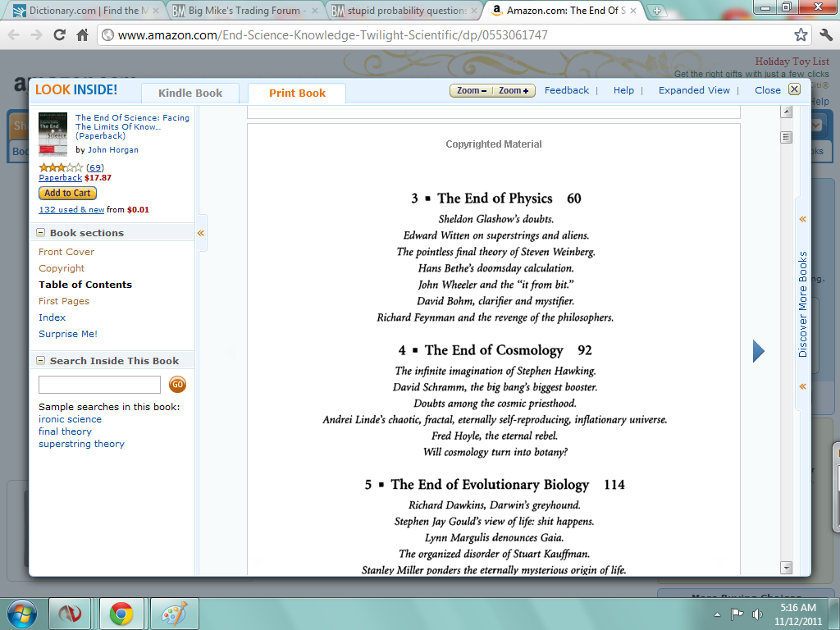Image resolution: width=840 pixels, height=630 pixels.
Task: Zoom in with the Zoom + button
Action: coord(514,90)
